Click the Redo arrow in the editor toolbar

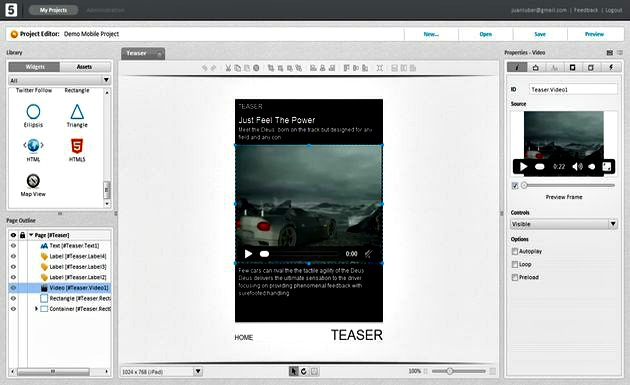tap(213, 68)
